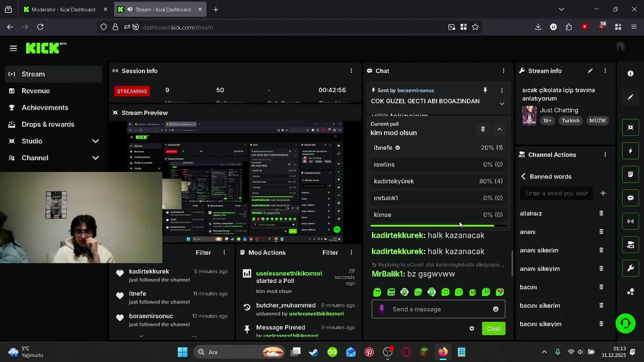Image resolution: width=644 pixels, height=362 pixels.
Task: Collapse the current poll panel
Action: (x=500, y=129)
